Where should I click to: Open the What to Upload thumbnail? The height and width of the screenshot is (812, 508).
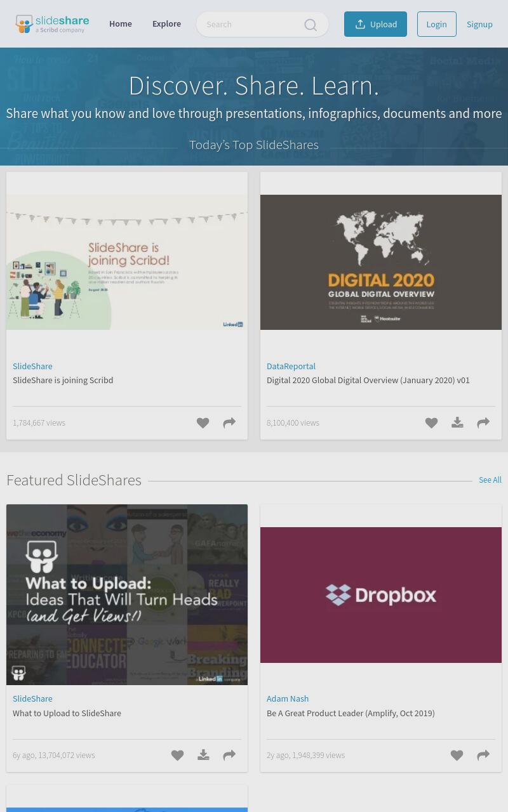[x=127, y=594]
